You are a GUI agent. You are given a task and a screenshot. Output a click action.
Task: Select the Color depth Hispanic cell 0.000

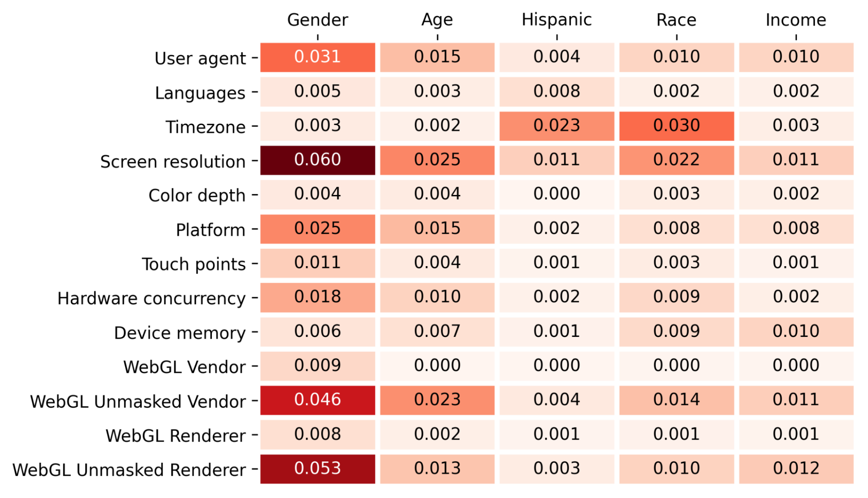(x=557, y=195)
